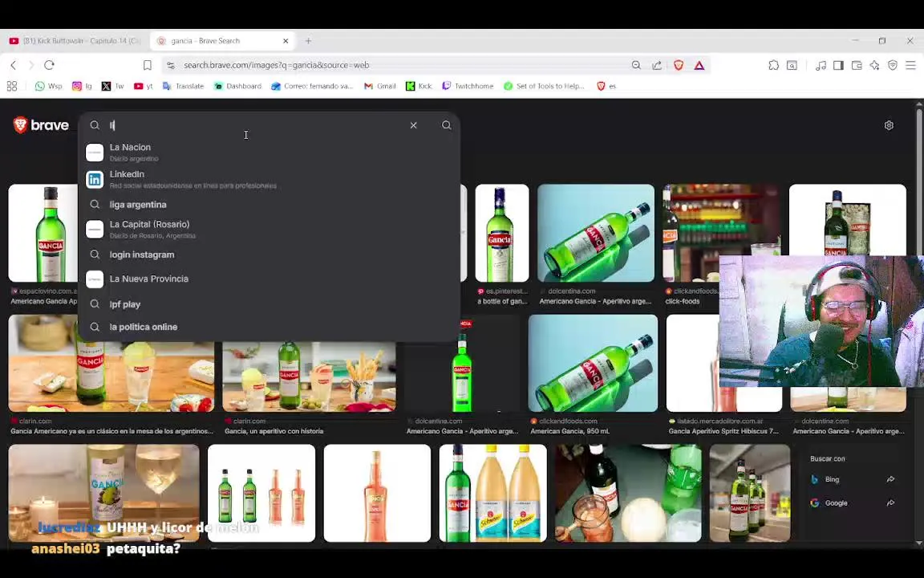Click the Brave logo

pyautogui.click(x=41, y=125)
